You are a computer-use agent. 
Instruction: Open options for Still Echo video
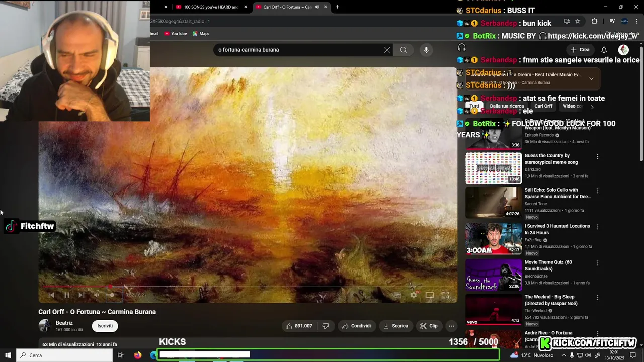598,191
